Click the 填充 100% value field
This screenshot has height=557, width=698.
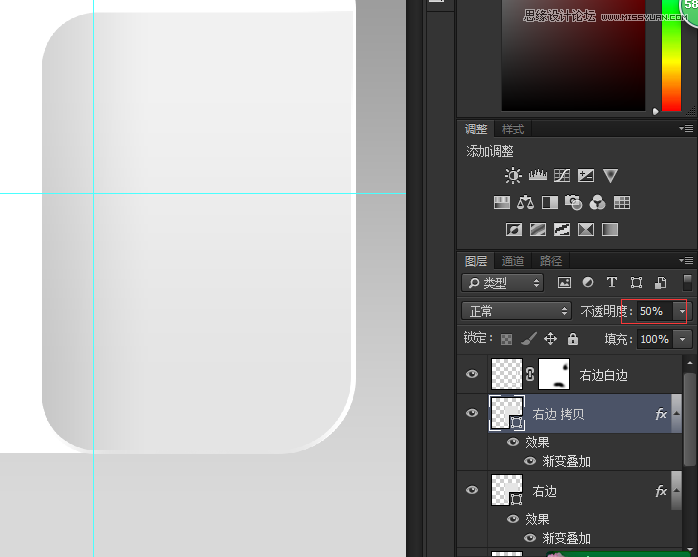[655, 339]
